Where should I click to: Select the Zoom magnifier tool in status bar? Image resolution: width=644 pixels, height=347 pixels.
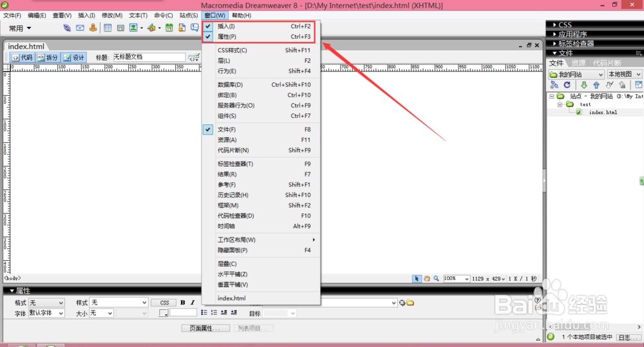436,278
